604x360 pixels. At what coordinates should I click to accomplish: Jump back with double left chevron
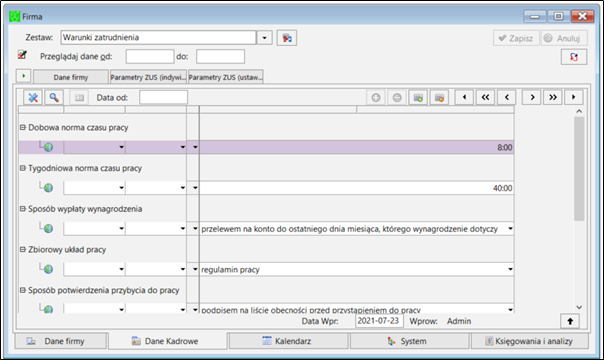click(485, 97)
